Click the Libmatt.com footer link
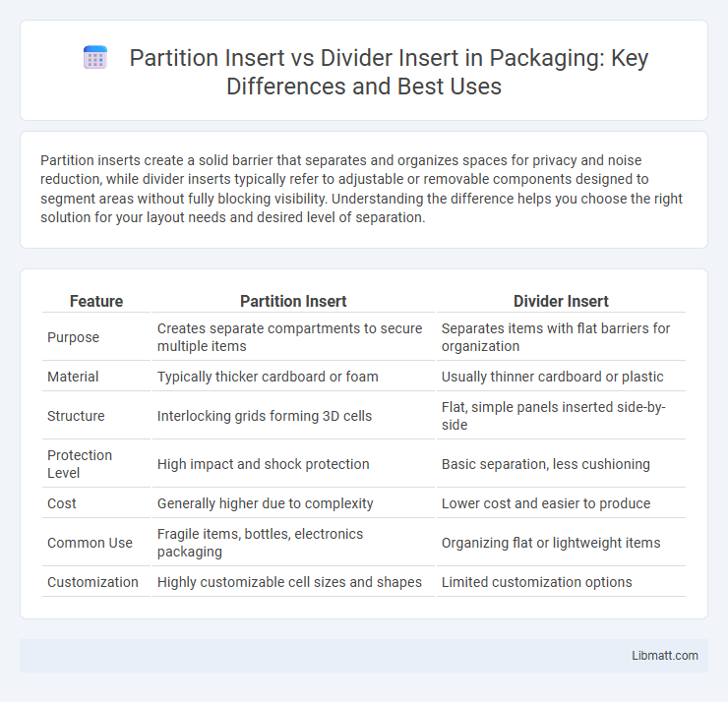The image size is (728, 702). pos(664,655)
